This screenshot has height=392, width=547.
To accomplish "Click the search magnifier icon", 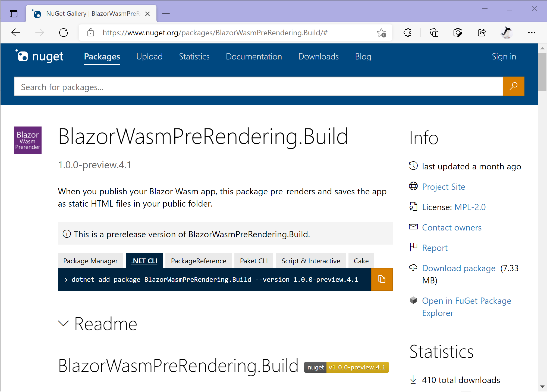I will click(x=513, y=86).
